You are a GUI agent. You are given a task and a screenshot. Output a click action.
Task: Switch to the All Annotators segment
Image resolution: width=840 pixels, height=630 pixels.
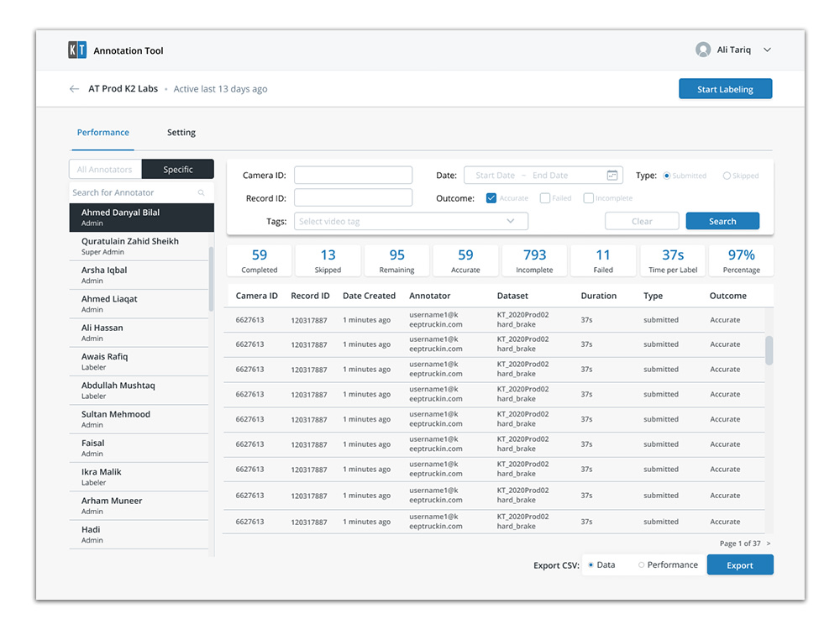[104, 169]
